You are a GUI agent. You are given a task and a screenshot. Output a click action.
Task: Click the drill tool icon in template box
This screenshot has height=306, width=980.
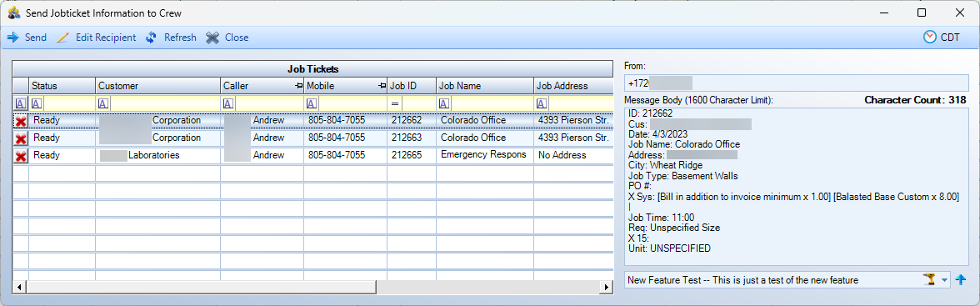(928, 279)
